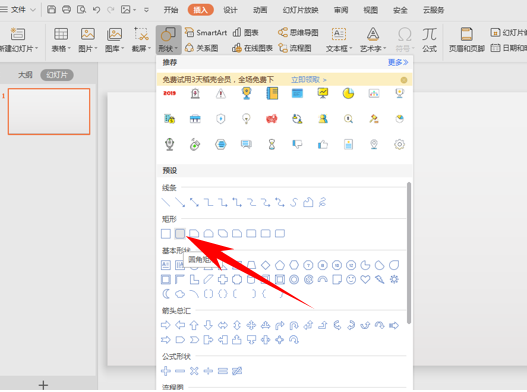527x392 pixels.
Task: Click the Save icon in quick toolbar
Action: [51, 9]
